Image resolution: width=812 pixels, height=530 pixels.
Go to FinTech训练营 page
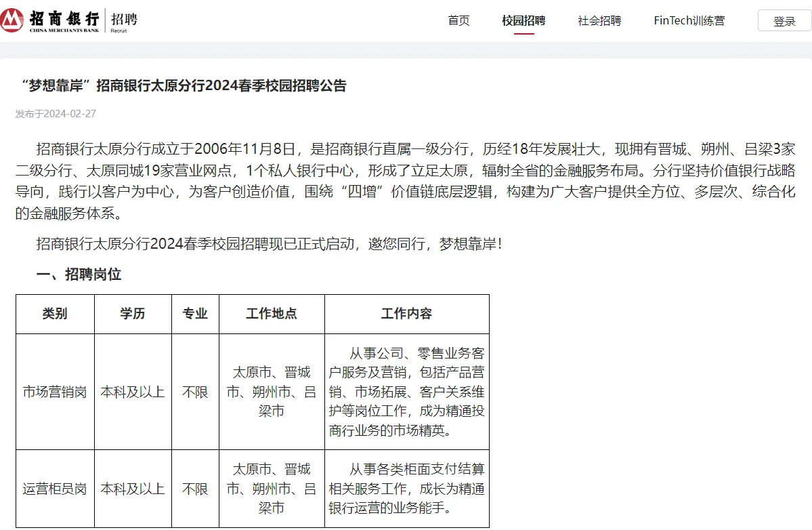689,21
